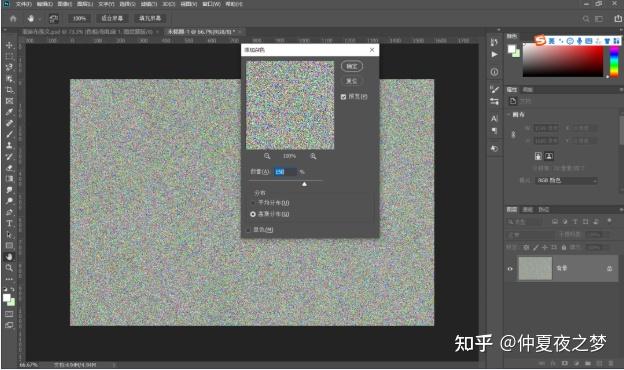Click the noise preview thumbnail in dialog

tap(290, 105)
